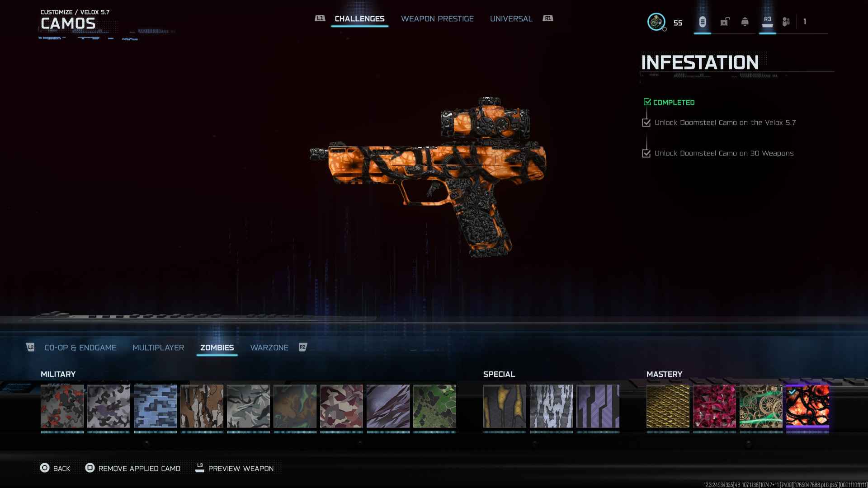Viewport: 868px width, 488px height.
Task: Select the gold scale mastery camo
Action: click(668, 406)
